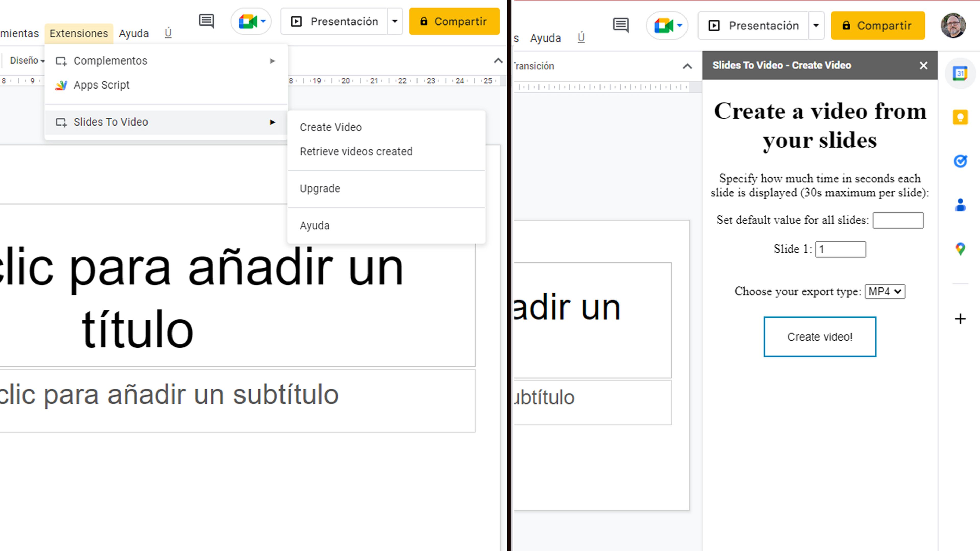Click subtitle placeholder on right slide

point(593,402)
